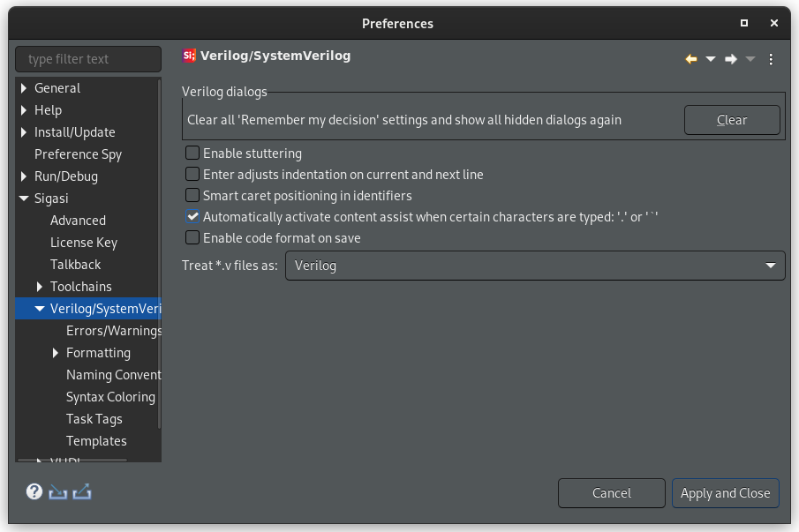Viewport: 799px width, 532px height.
Task: Click the back navigation arrow icon
Action: click(x=690, y=59)
